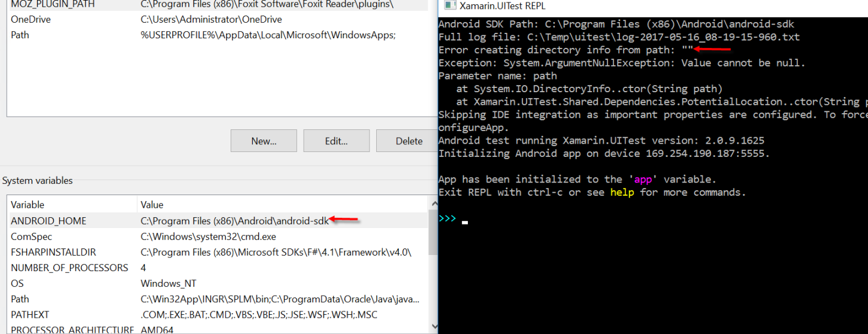This screenshot has height=334, width=868.
Task: Select the OS system variable row
Action: click(218, 283)
